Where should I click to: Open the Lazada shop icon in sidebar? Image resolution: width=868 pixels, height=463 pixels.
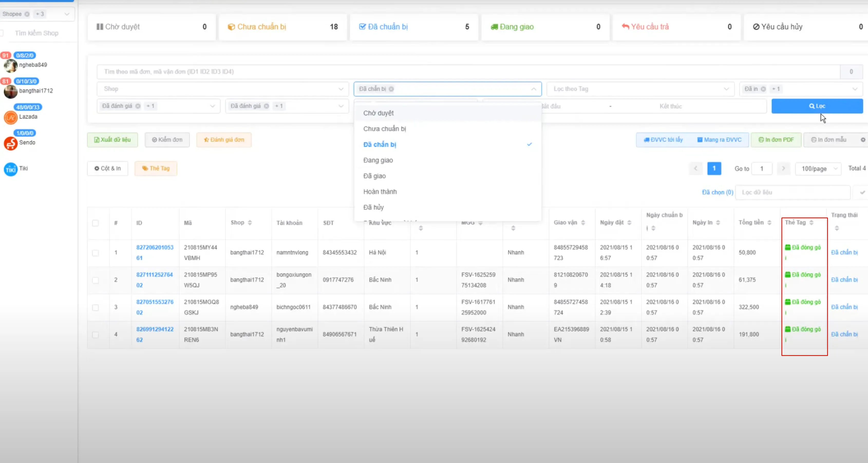(11, 118)
